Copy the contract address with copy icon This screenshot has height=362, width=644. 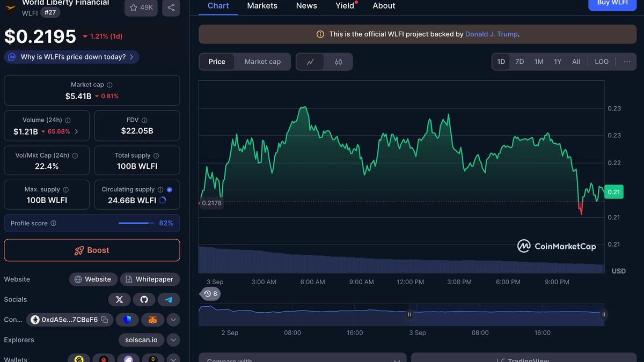[105, 320]
